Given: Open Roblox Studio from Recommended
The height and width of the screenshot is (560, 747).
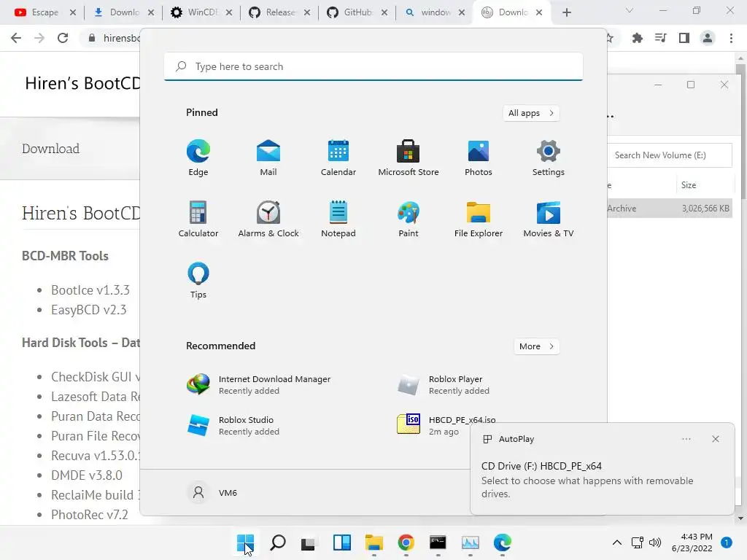Looking at the screenshot, I should pyautogui.click(x=233, y=425).
